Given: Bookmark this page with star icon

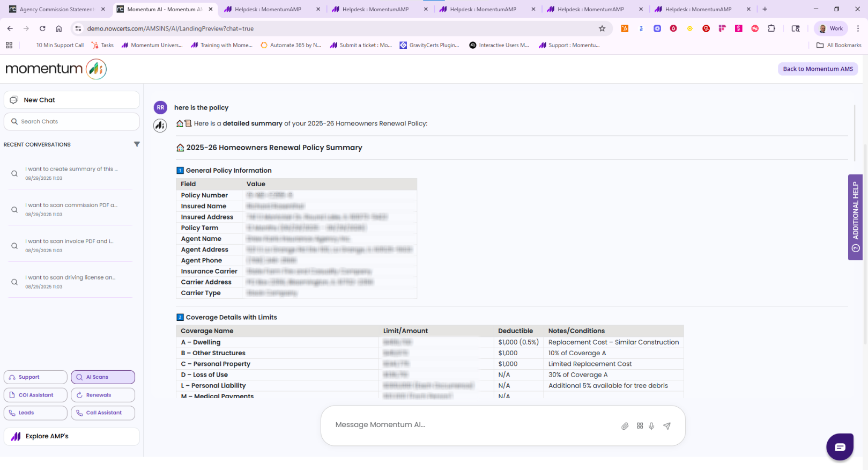Looking at the screenshot, I should tap(602, 28).
